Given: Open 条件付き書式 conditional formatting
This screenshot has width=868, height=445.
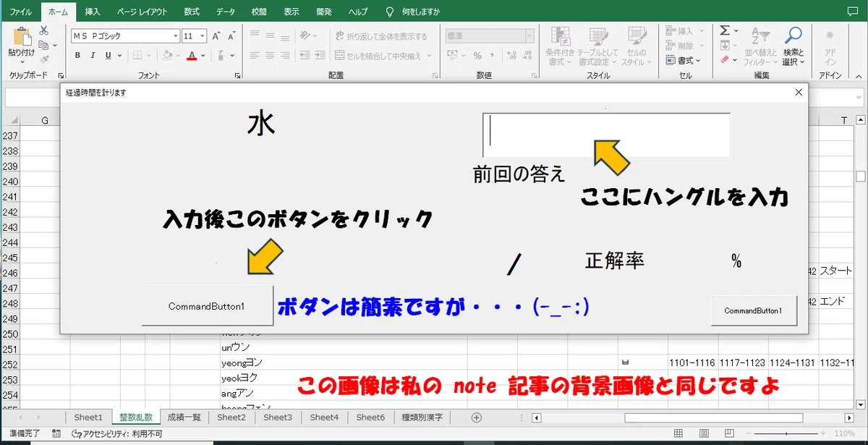Looking at the screenshot, I should 560,46.
